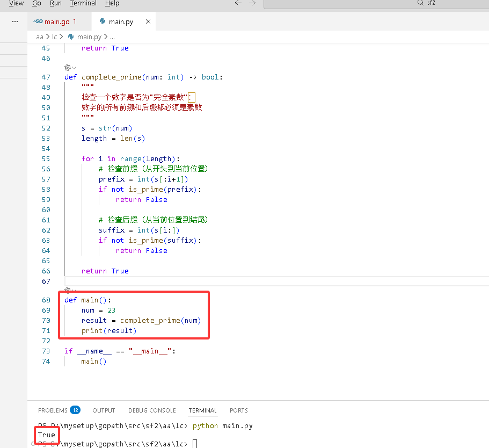Switch to the PORTS tab
This screenshot has height=448, width=489.
238,410
